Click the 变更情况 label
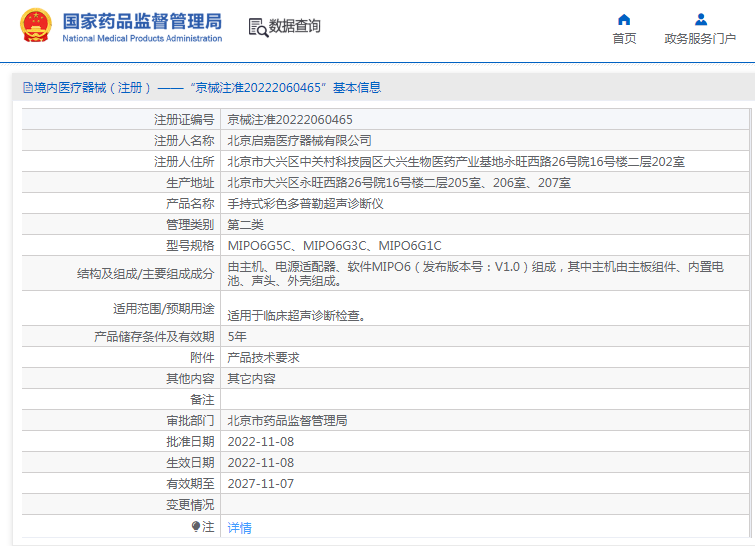The width and height of the screenshot is (755, 546). [190, 505]
